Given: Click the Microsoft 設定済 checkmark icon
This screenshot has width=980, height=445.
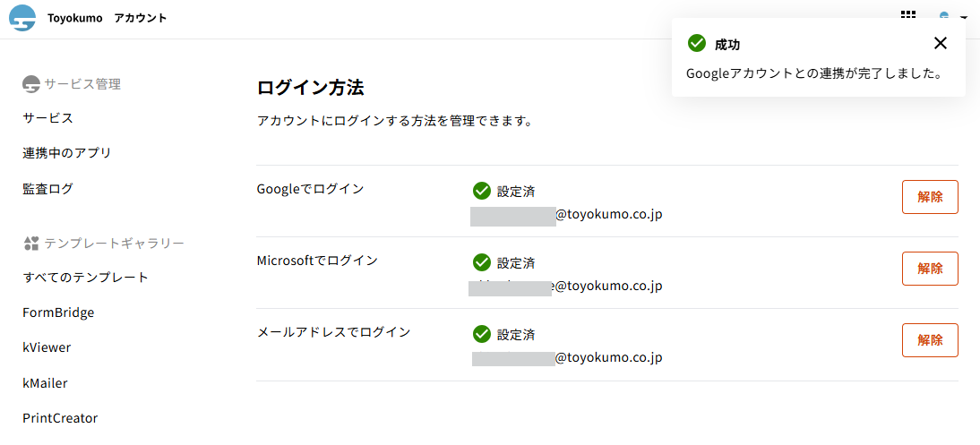Looking at the screenshot, I should tap(481, 261).
